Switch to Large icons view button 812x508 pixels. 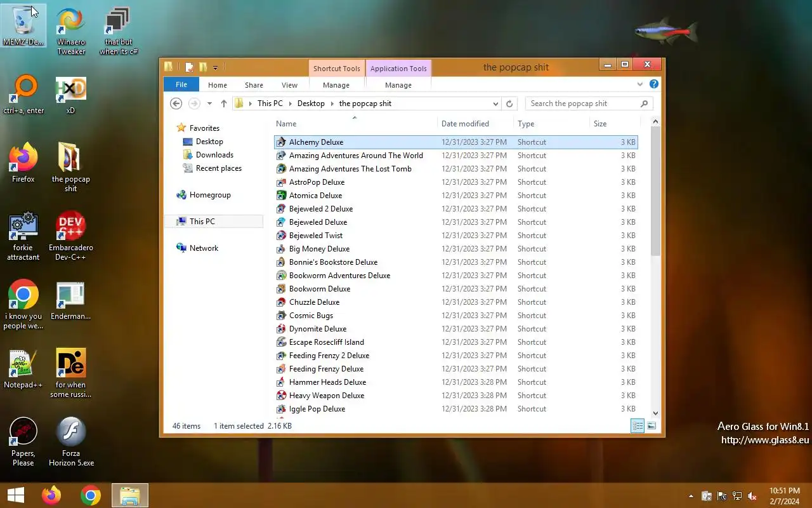[652, 426]
